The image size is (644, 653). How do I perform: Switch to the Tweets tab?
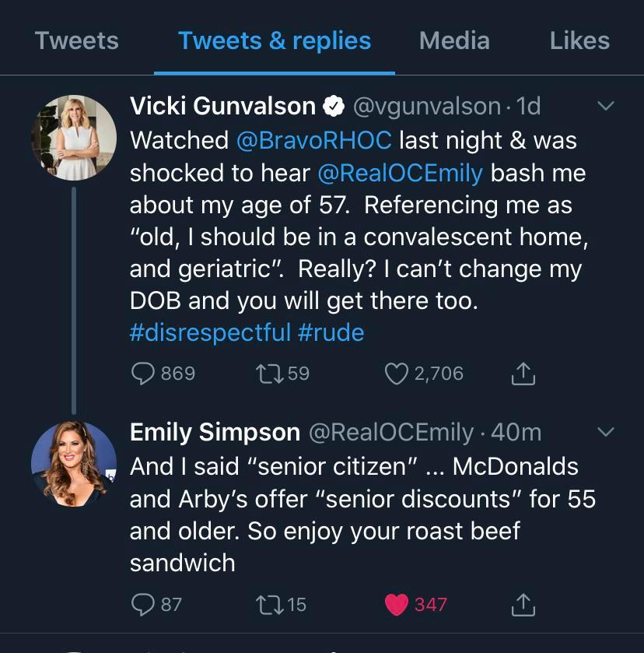[77, 40]
